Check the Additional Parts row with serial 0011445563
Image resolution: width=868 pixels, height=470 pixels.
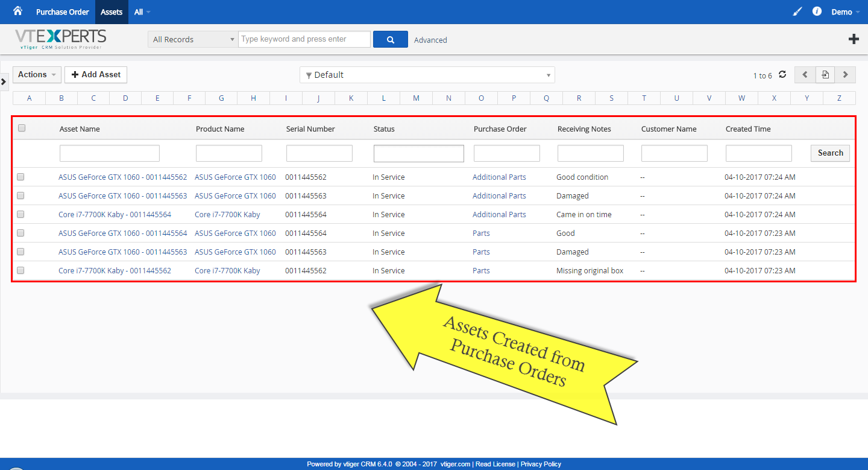pyautogui.click(x=20, y=195)
